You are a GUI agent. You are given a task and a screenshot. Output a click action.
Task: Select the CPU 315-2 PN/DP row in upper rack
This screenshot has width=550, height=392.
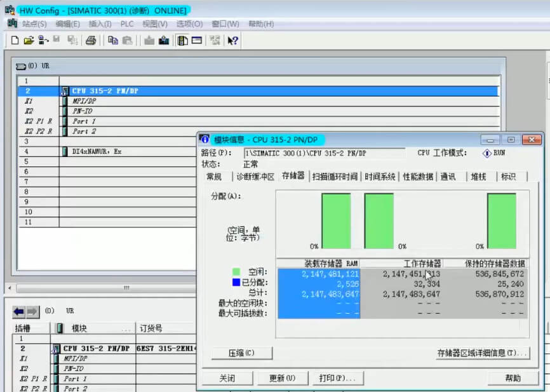pos(258,91)
